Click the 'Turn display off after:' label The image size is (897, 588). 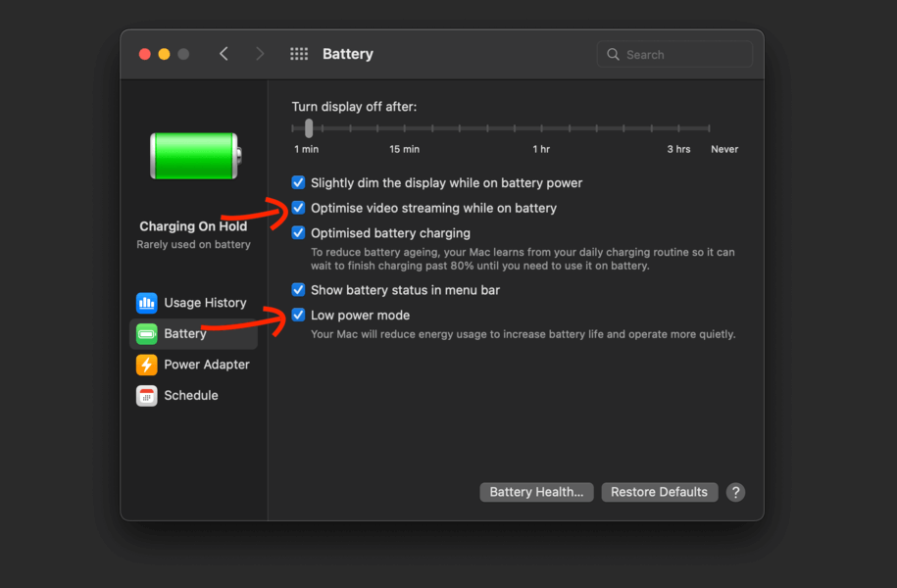coord(354,107)
